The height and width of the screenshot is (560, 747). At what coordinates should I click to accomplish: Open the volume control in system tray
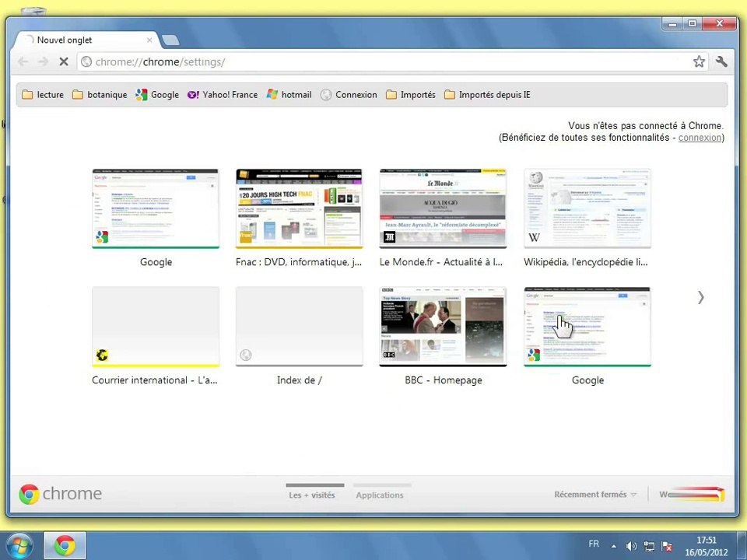tap(632, 546)
